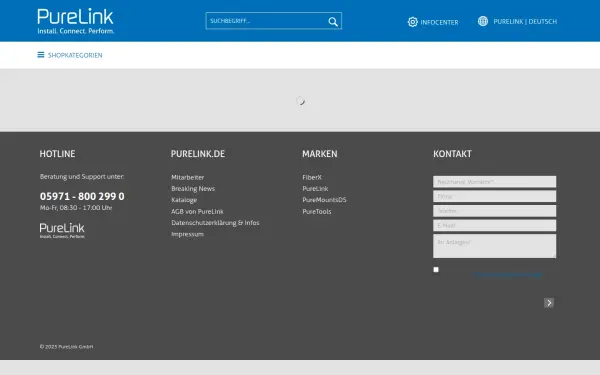Click the HOTLINE footer heading
Screen dimensions: 600x375
57,154
